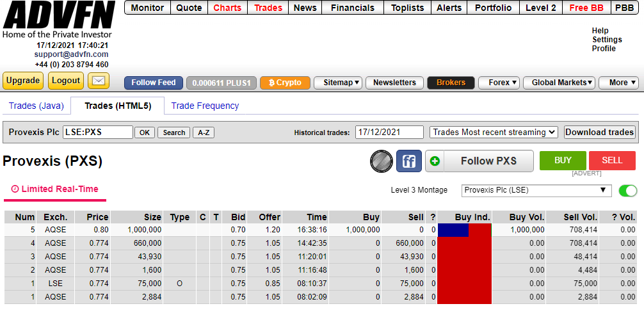Switch to the Trades (Java) tab

(x=36, y=106)
